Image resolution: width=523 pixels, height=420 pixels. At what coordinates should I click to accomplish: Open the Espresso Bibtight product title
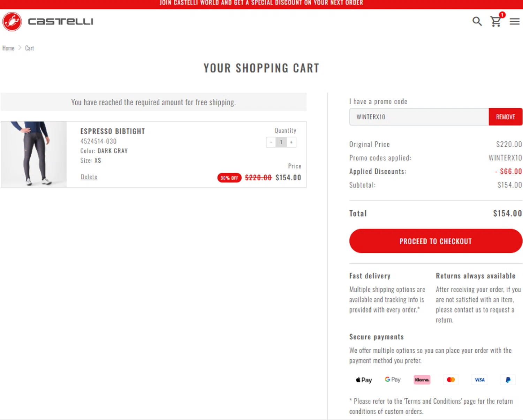click(x=113, y=131)
